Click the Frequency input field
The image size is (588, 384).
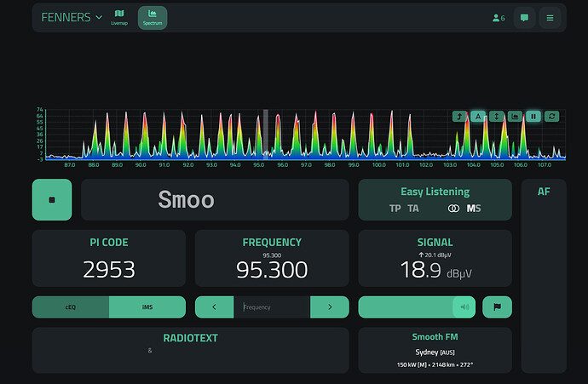pyautogui.click(x=272, y=307)
